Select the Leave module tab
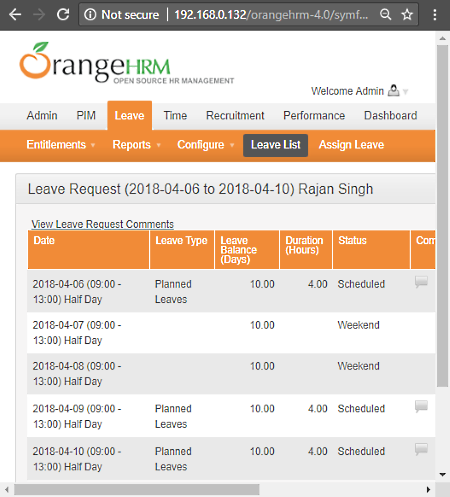 [x=130, y=116]
